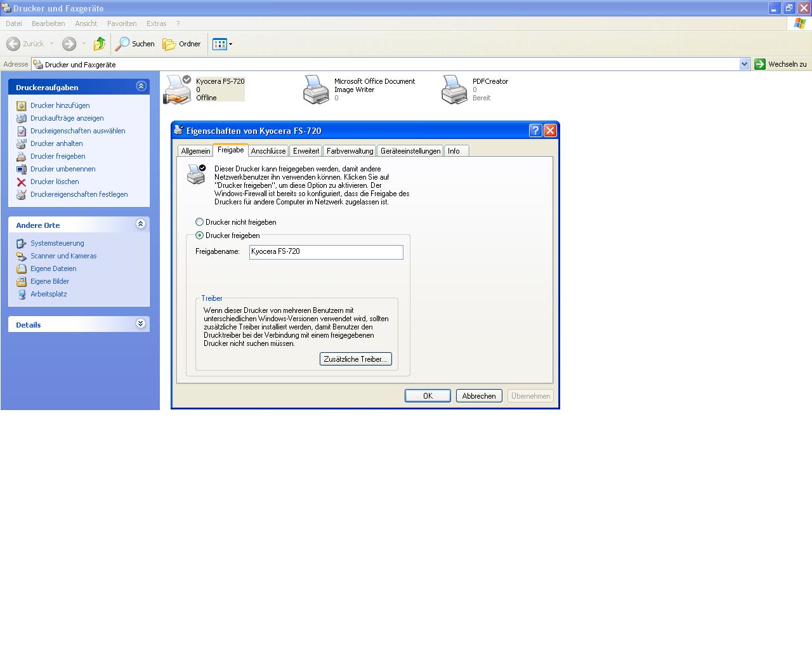Open the back button history dropdown arrow
Viewport: 812px width, 650px height.
(52, 44)
